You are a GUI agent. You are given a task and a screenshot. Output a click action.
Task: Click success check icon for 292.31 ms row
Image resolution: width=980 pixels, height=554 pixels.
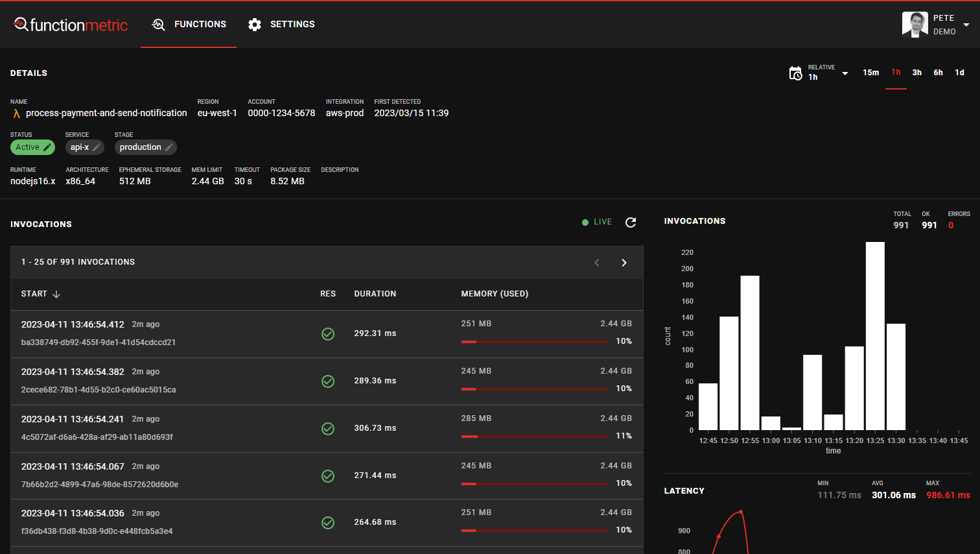(x=328, y=334)
